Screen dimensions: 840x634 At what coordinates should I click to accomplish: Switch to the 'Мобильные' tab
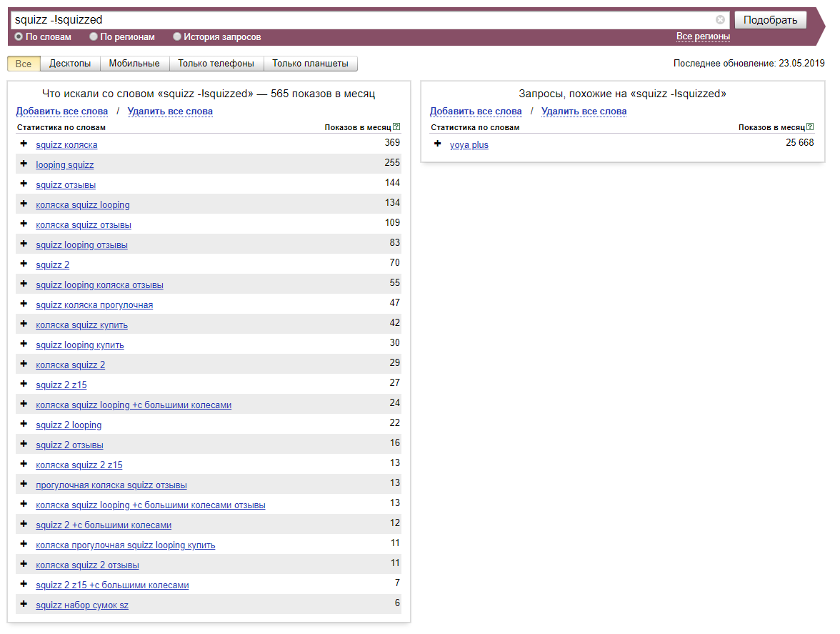tap(134, 64)
